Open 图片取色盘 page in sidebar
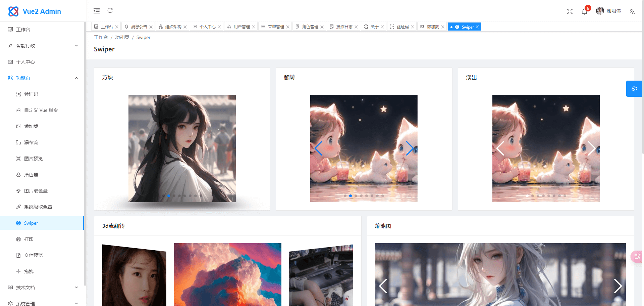 point(42,191)
